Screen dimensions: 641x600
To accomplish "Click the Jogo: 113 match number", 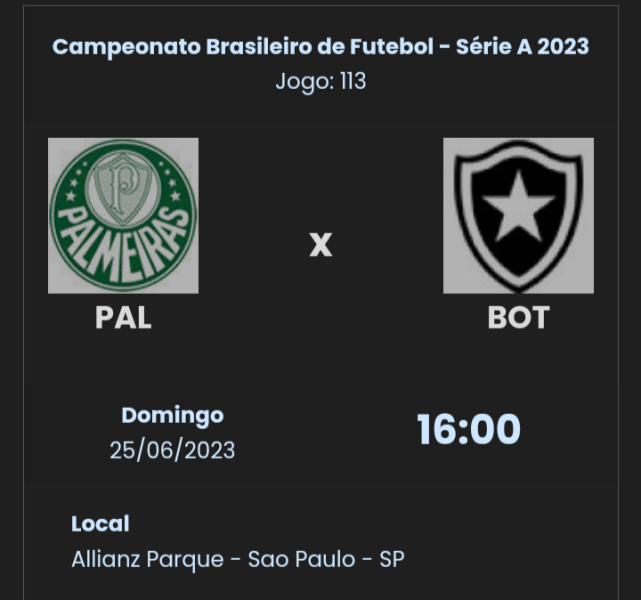I will [x=320, y=81].
